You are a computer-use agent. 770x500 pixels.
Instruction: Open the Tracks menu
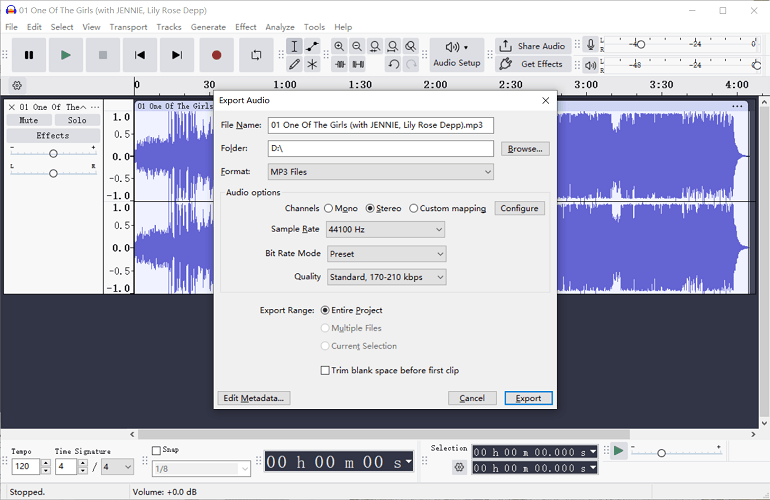click(169, 27)
